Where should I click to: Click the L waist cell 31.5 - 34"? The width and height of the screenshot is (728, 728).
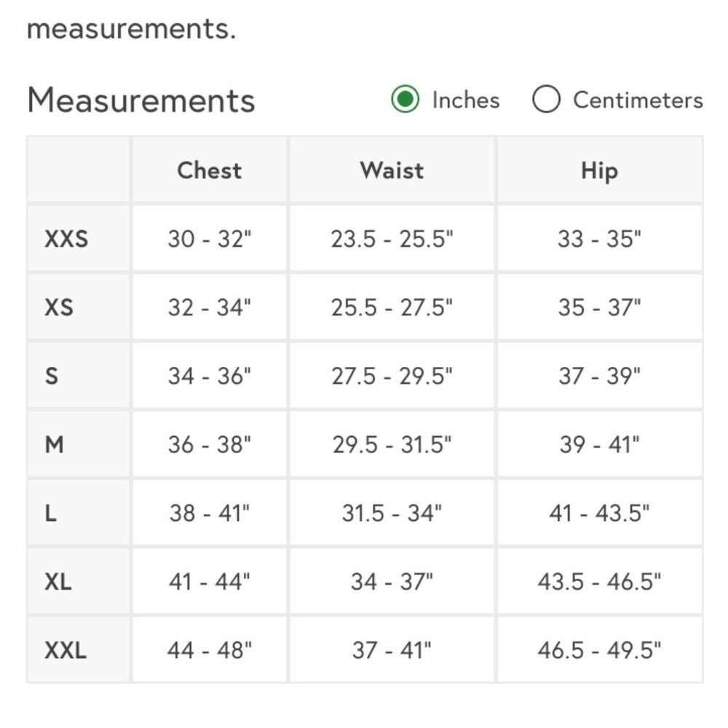pos(392,513)
